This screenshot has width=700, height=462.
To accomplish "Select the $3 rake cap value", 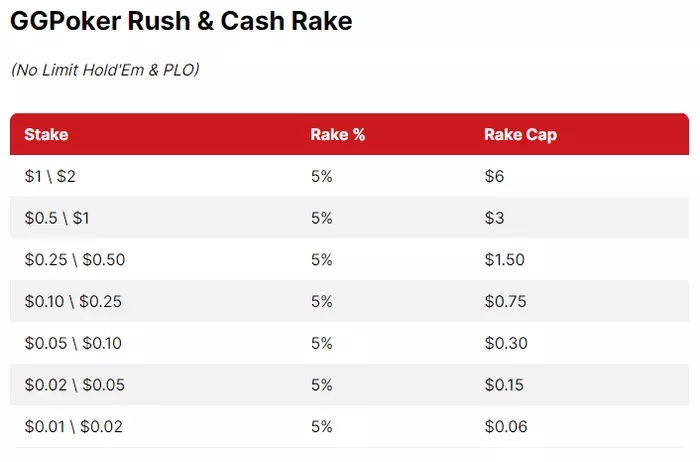I will click(494, 218).
